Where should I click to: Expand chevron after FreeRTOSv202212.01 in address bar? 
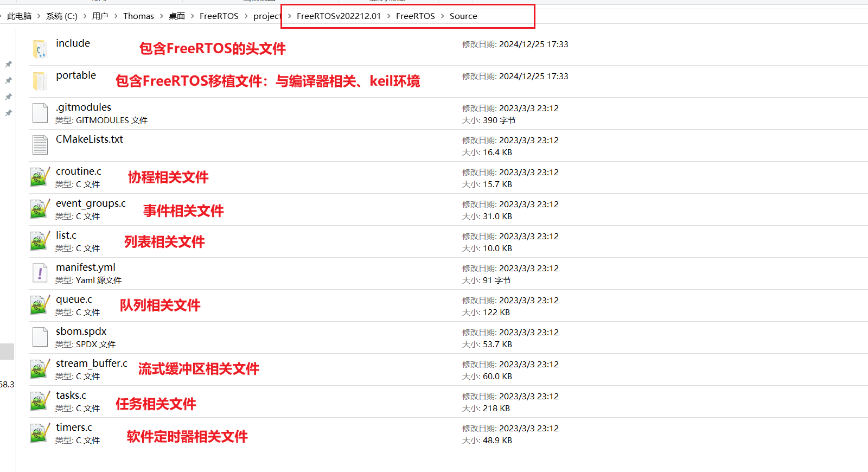tap(388, 16)
